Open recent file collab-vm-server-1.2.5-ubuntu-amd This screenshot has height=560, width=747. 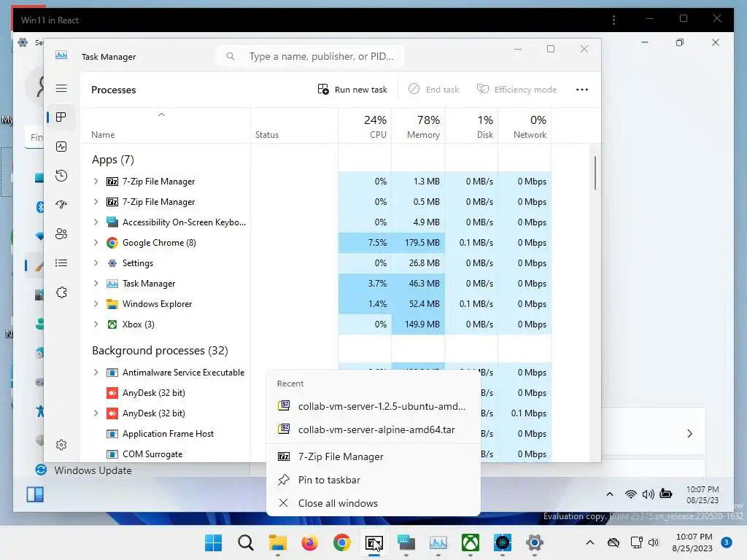point(373,406)
